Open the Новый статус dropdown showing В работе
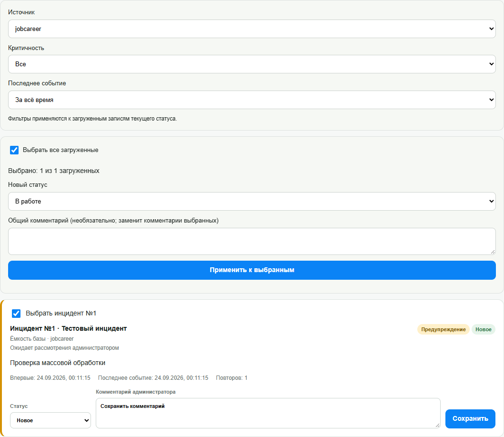The height and width of the screenshot is (437, 504). [x=252, y=201]
